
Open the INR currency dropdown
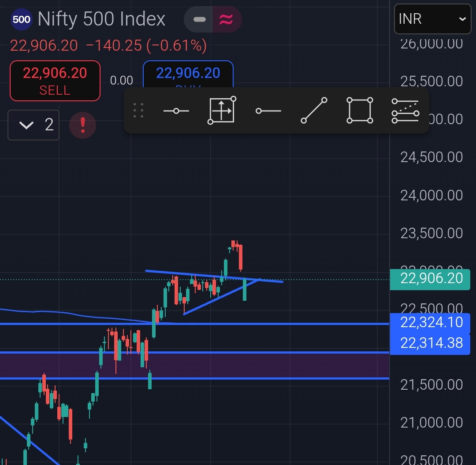point(431,19)
